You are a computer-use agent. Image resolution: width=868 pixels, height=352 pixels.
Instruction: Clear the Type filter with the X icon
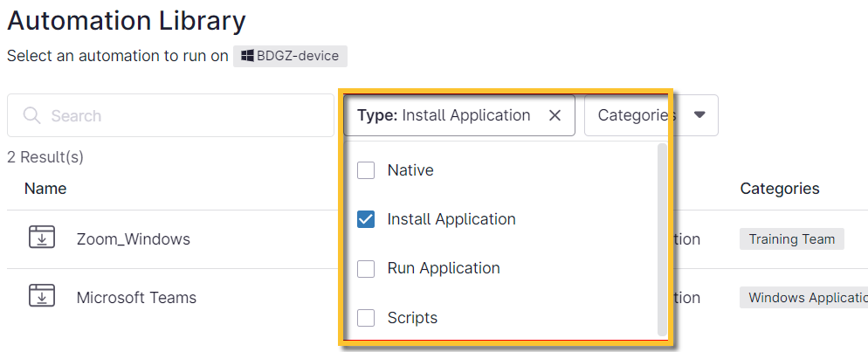(x=555, y=115)
